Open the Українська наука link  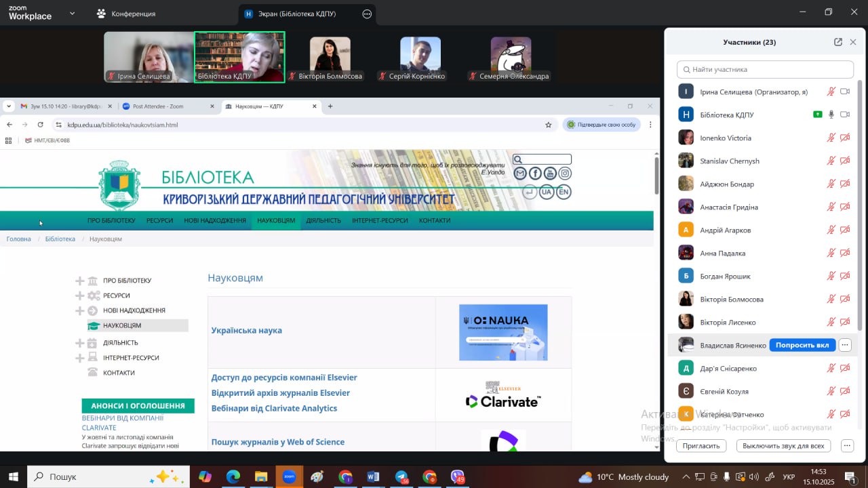(x=246, y=331)
